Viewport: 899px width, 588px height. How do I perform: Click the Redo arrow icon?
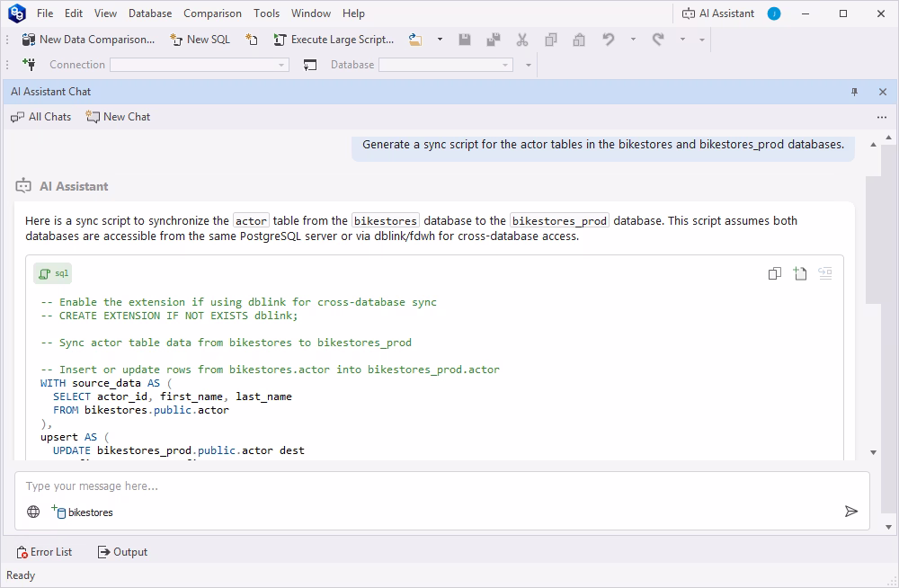coord(658,40)
